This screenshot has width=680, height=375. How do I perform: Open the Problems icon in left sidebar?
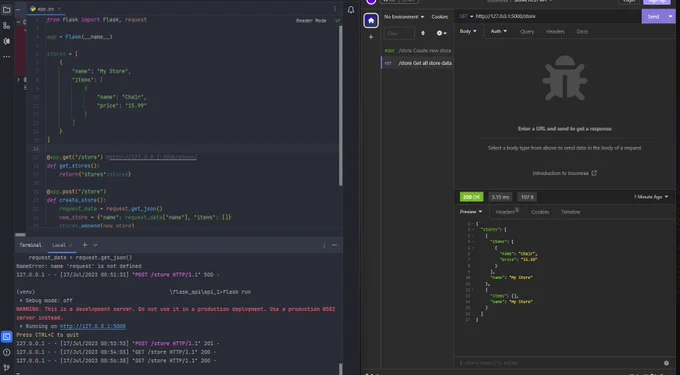pos(7,352)
